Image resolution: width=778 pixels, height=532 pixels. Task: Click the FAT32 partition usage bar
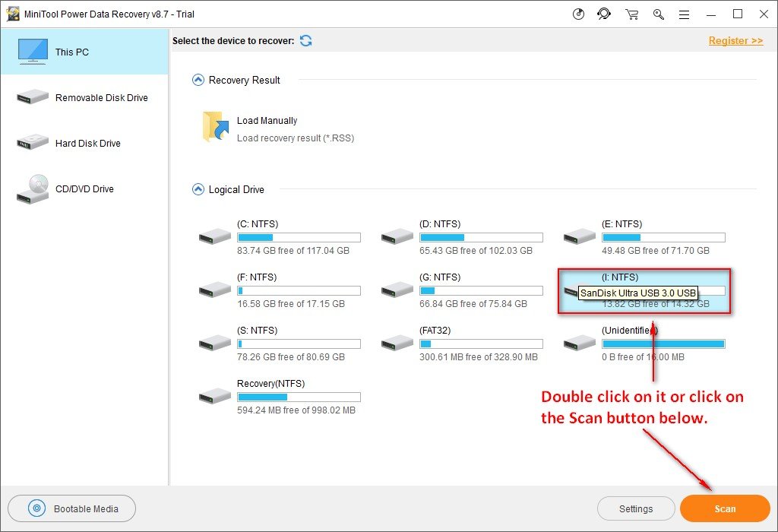click(x=481, y=344)
